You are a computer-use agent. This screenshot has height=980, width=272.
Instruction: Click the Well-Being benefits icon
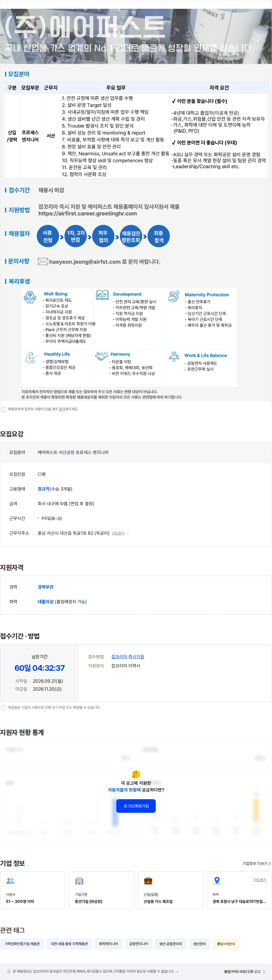click(x=30, y=297)
